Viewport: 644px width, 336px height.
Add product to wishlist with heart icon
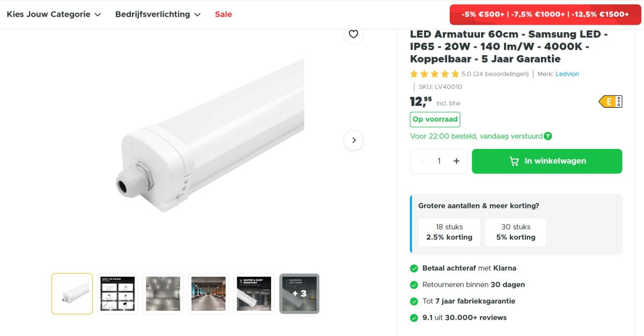(x=353, y=34)
